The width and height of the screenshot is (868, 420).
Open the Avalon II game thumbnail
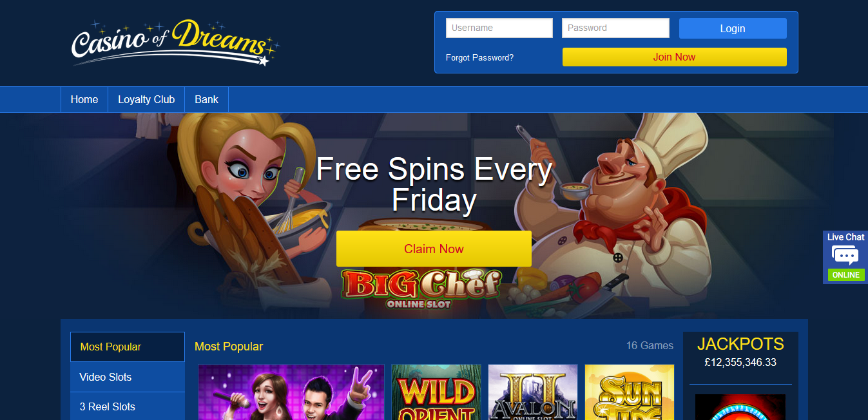point(533,392)
